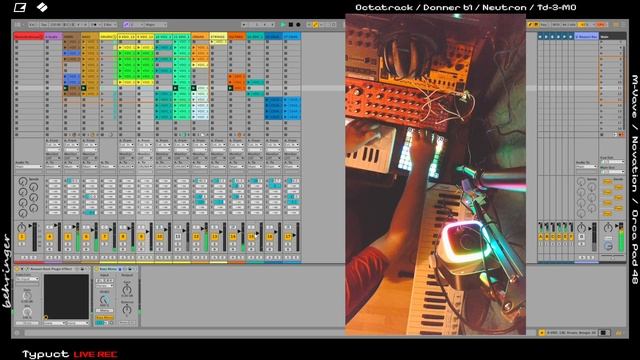The image size is (640, 360).
Task: Adjust the blue cue volume knob in Main track
Action: (x=608, y=246)
